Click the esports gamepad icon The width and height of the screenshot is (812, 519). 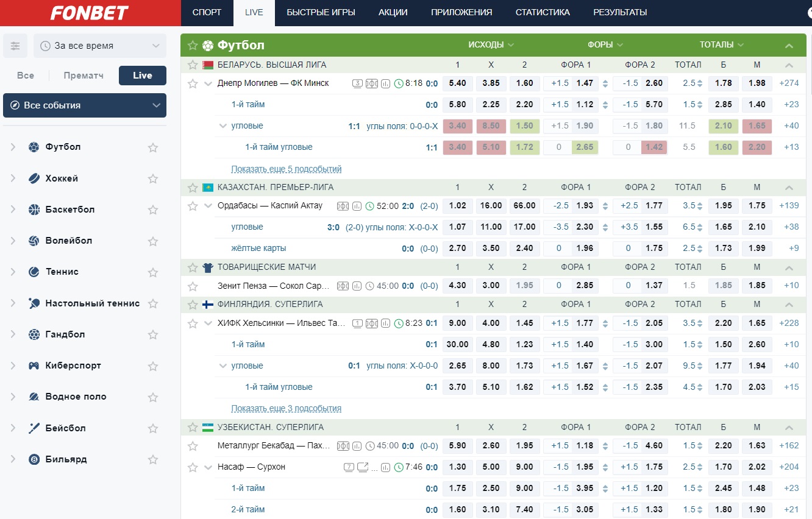(x=34, y=365)
